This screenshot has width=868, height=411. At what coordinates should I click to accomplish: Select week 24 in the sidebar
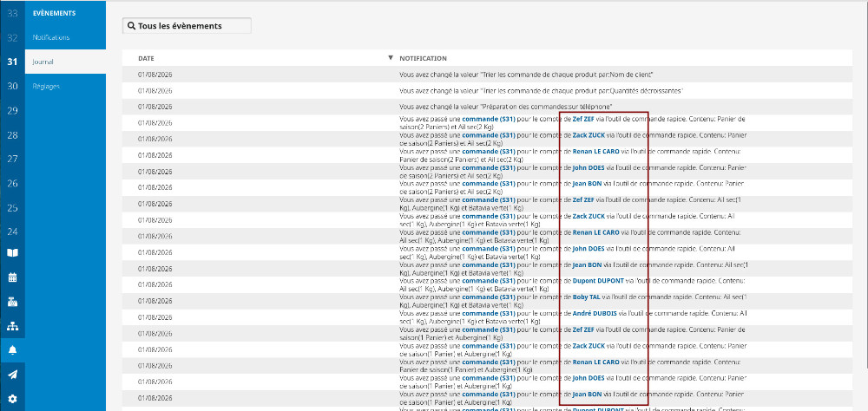coord(12,232)
